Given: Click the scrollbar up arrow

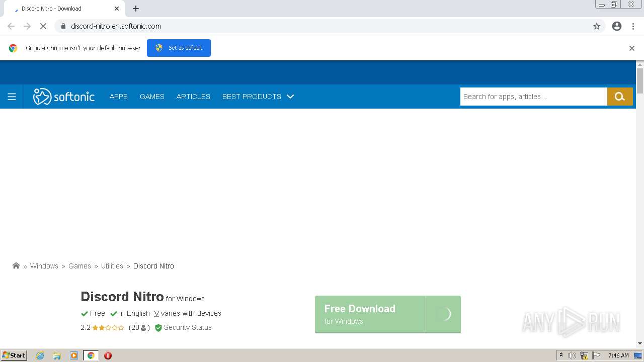Looking at the screenshot, I should (640, 64).
